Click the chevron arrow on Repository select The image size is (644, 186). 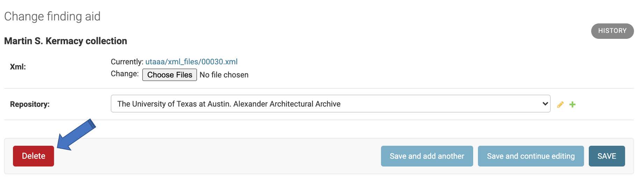tap(545, 104)
